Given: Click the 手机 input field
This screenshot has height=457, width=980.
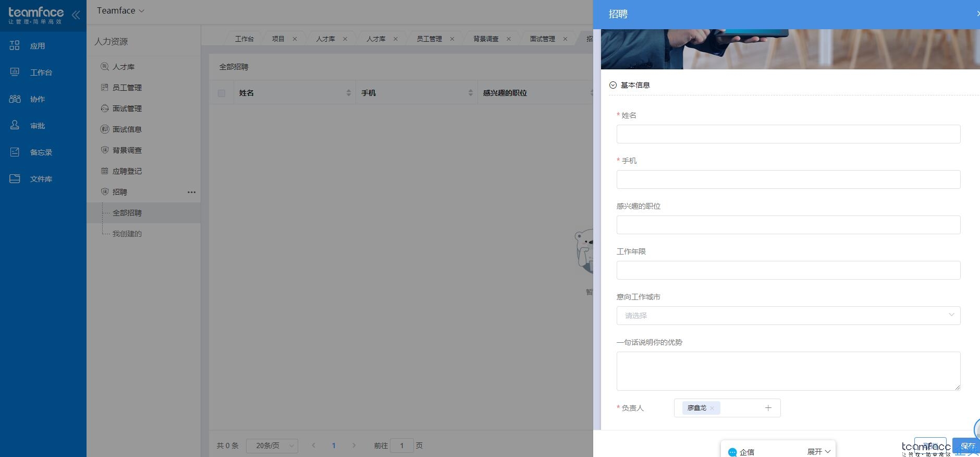Looking at the screenshot, I should click(x=788, y=179).
